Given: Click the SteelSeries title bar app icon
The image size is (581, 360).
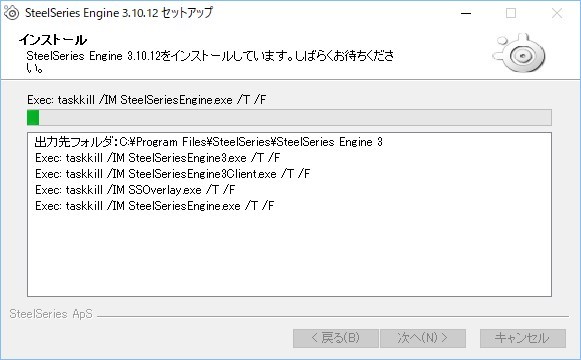Looking at the screenshot, I should (11, 13).
